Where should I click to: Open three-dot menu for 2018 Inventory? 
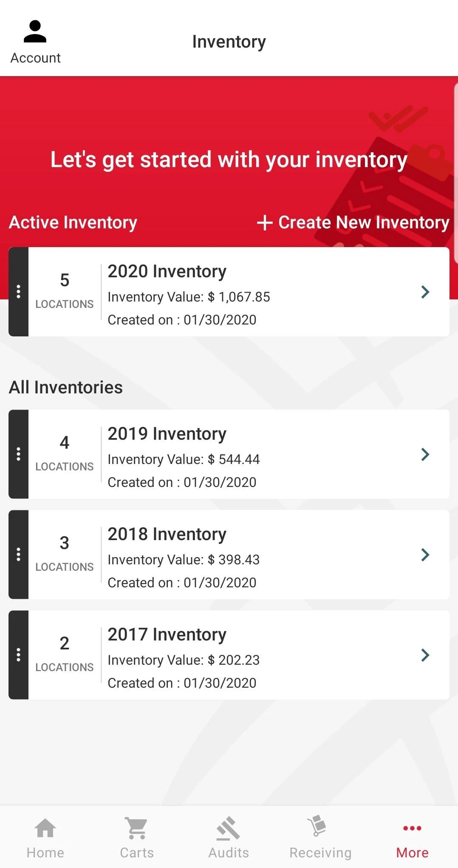[18, 555]
